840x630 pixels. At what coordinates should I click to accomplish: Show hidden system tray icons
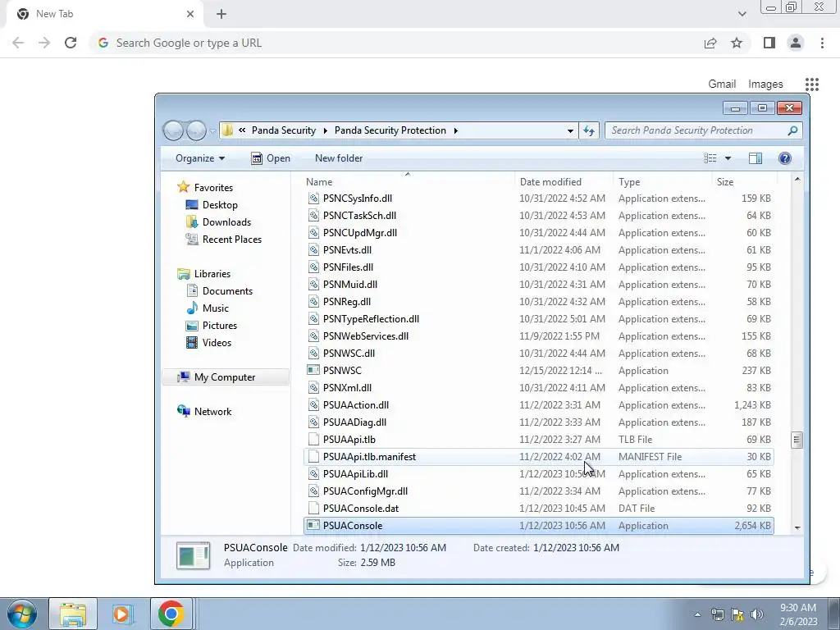(697, 614)
